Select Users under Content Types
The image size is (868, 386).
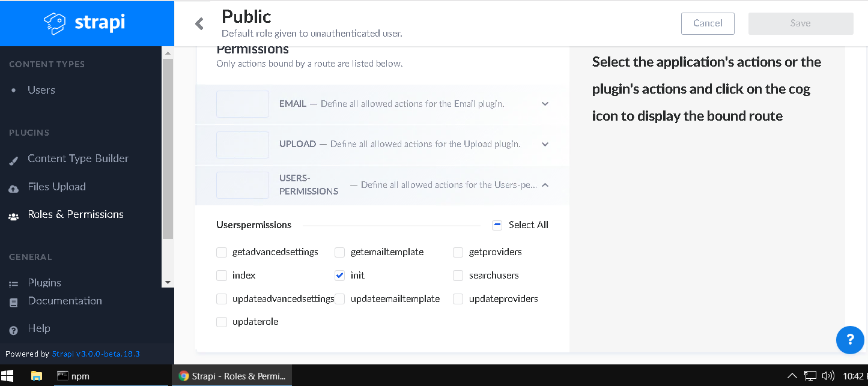coord(41,90)
